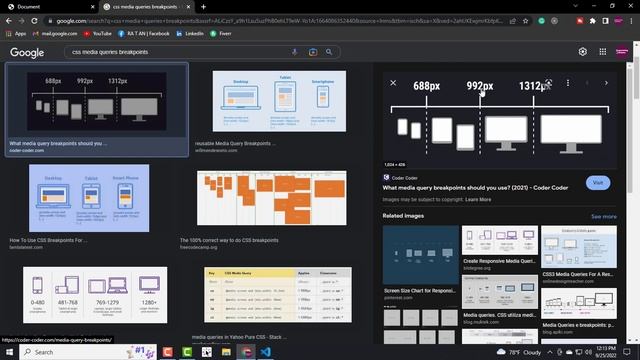Open the How To Use CSS Breakpoints thumbnail
640x360 pixels.
click(89, 198)
